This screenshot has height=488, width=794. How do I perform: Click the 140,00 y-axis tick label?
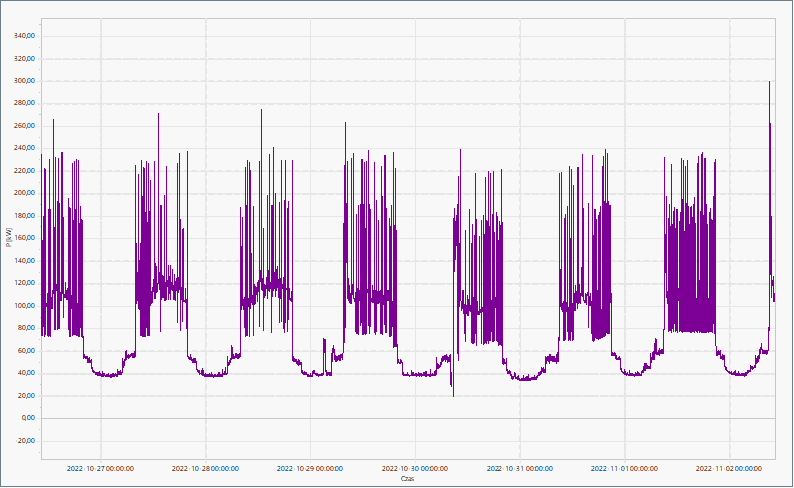point(24,261)
